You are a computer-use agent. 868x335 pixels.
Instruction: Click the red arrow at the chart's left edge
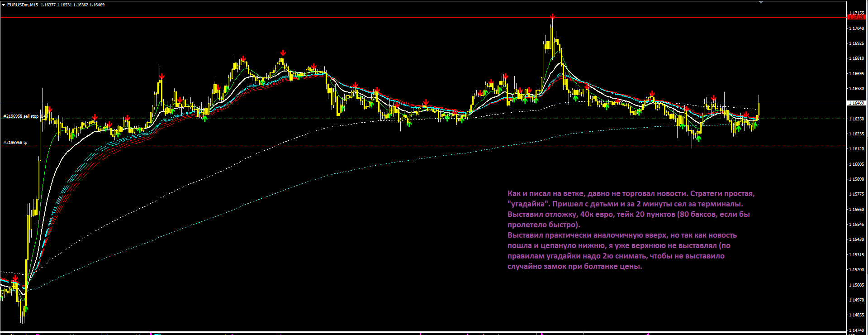tap(15, 278)
